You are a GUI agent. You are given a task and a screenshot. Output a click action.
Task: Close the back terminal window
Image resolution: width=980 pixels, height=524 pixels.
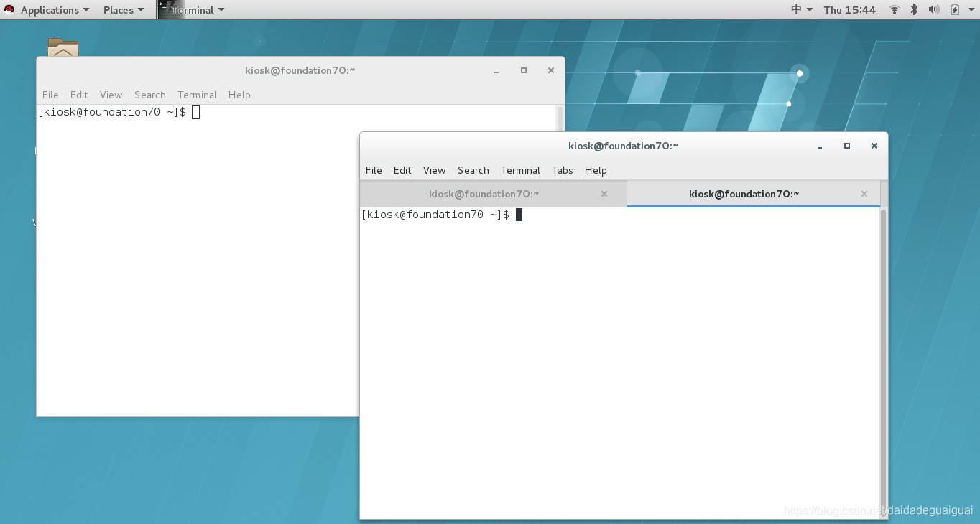pyautogui.click(x=551, y=70)
